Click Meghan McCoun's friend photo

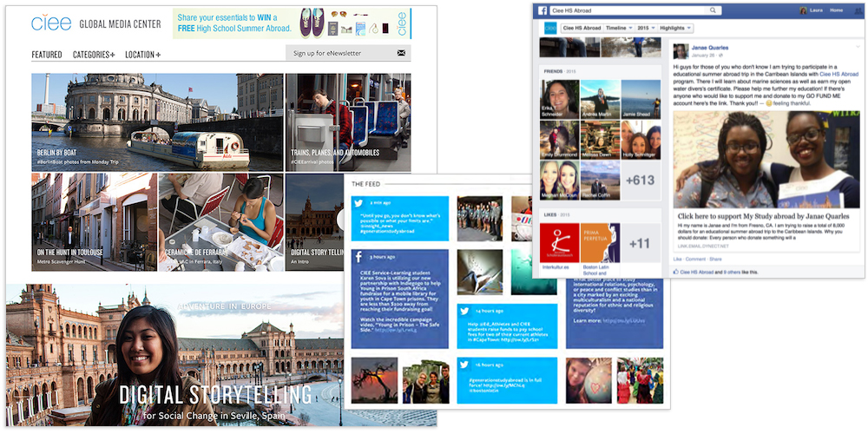[560, 181]
